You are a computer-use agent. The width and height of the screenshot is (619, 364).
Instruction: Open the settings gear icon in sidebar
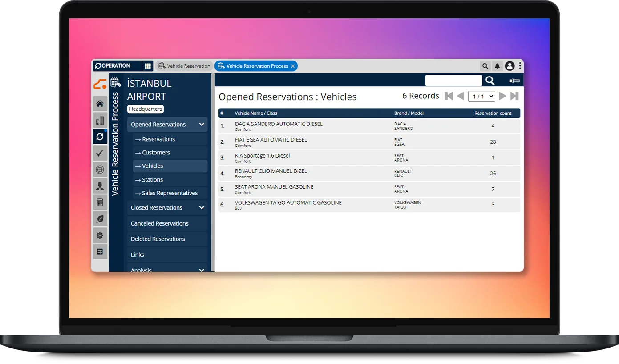100,235
